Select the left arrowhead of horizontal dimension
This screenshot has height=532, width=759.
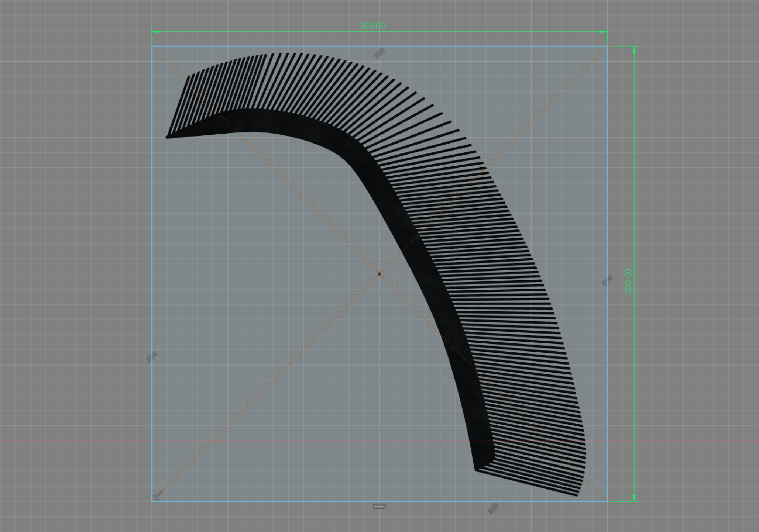pos(155,32)
